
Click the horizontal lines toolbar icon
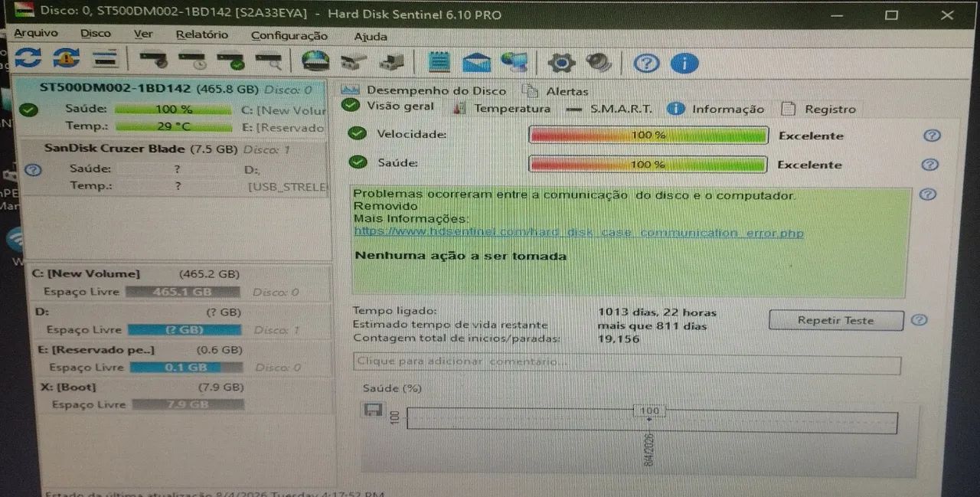pyautogui.click(x=106, y=58)
